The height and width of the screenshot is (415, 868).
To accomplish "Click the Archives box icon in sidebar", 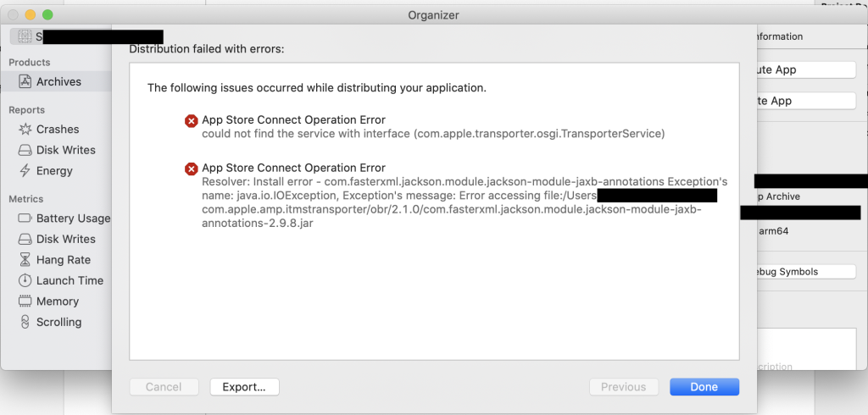I will pos(24,82).
